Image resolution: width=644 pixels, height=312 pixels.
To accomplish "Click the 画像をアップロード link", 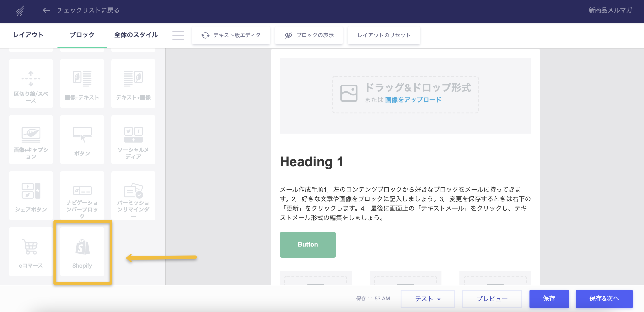I will pos(413,100).
